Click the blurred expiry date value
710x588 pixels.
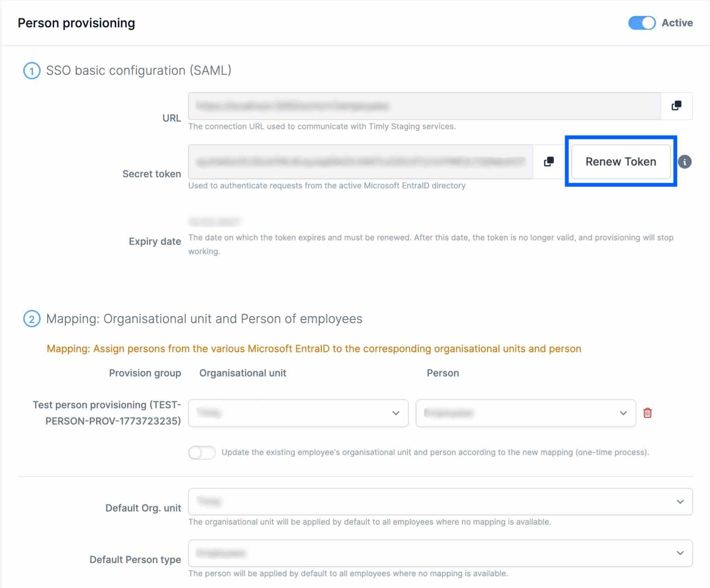215,221
